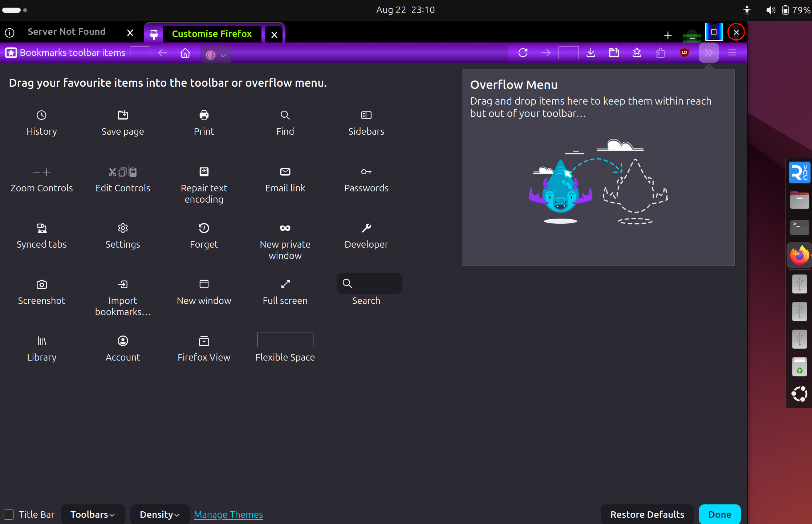Click the Account avatar icon
Image resolution: width=812 pixels, height=524 pixels.
123,341
